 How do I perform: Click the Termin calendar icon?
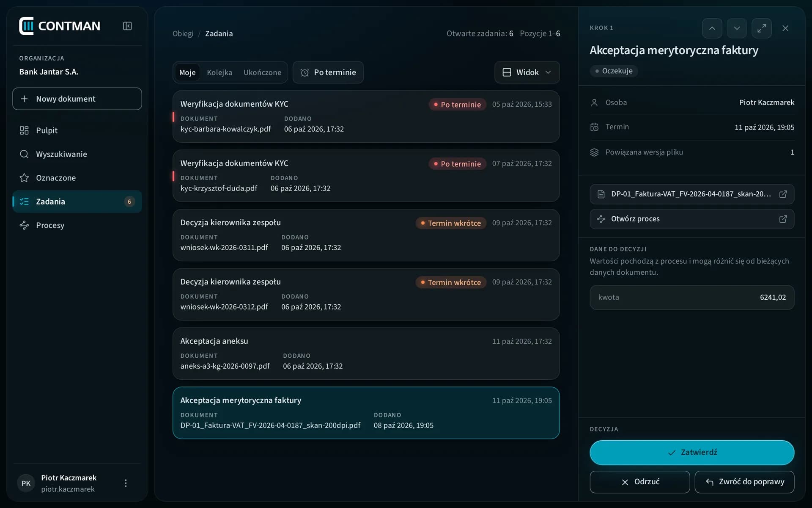(x=594, y=127)
